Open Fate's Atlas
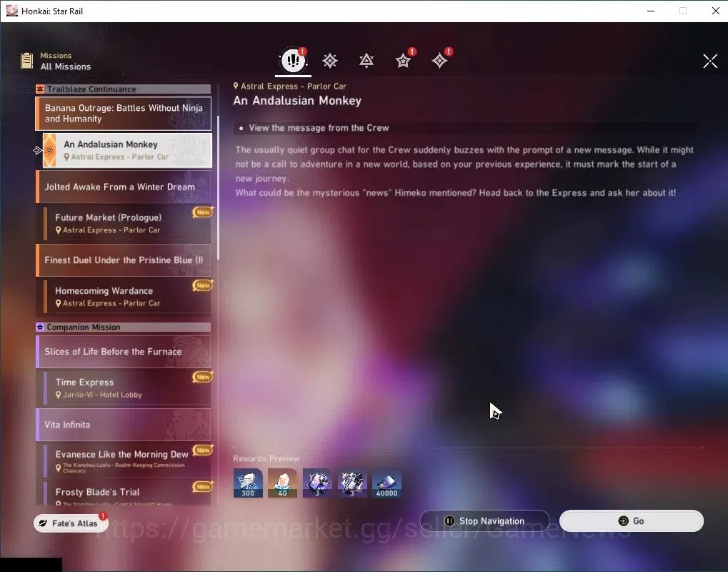Viewport: 728px width, 572px height. pyautogui.click(x=71, y=523)
